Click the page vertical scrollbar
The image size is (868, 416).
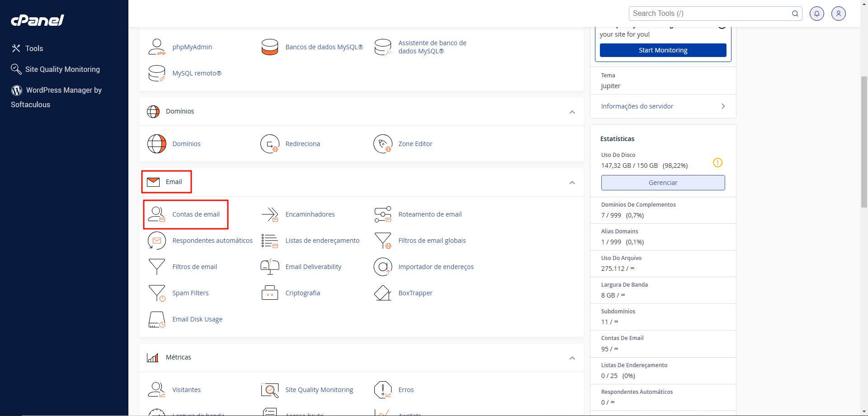click(864, 142)
